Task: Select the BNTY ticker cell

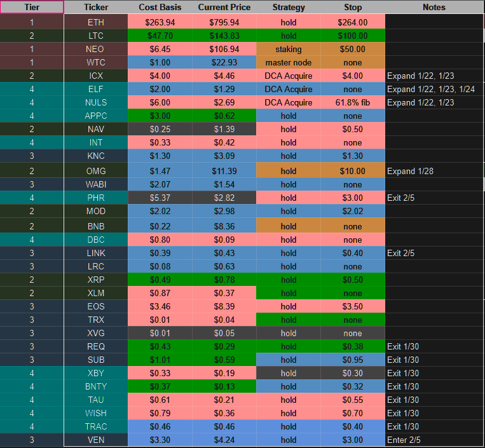Action: (96, 386)
